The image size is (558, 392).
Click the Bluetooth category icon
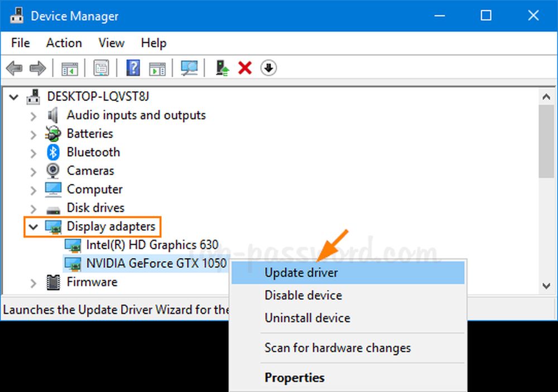click(53, 152)
